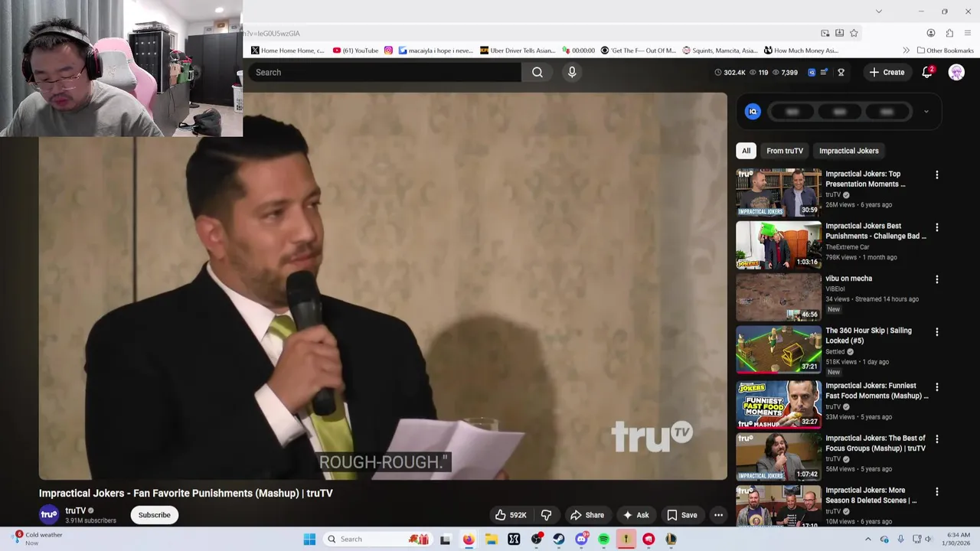
Task: Click the 302.4K stat in header
Action: [x=730, y=72]
